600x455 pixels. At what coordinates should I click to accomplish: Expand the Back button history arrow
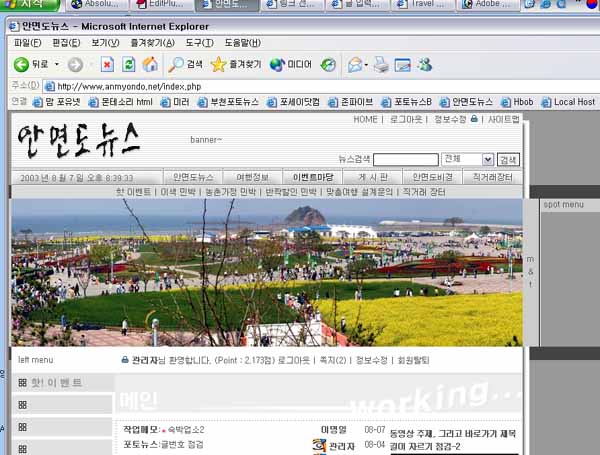(x=55, y=65)
